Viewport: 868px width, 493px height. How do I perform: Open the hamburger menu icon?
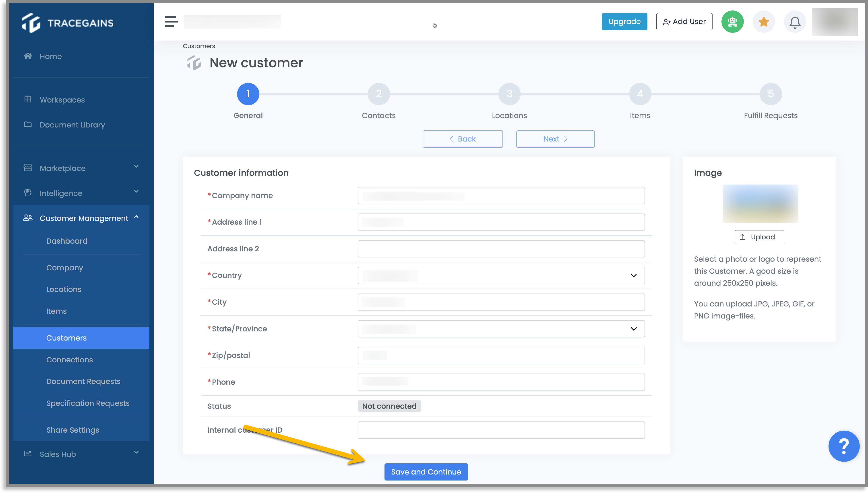pos(172,22)
